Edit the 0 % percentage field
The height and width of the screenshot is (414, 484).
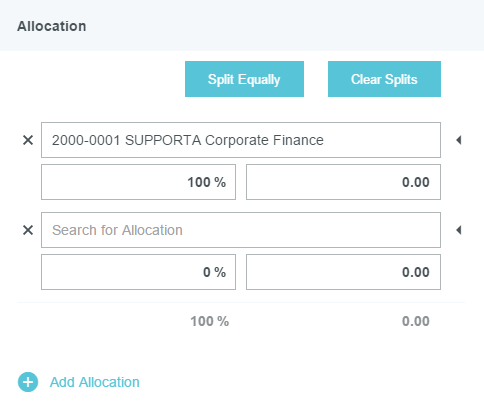coord(138,272)
